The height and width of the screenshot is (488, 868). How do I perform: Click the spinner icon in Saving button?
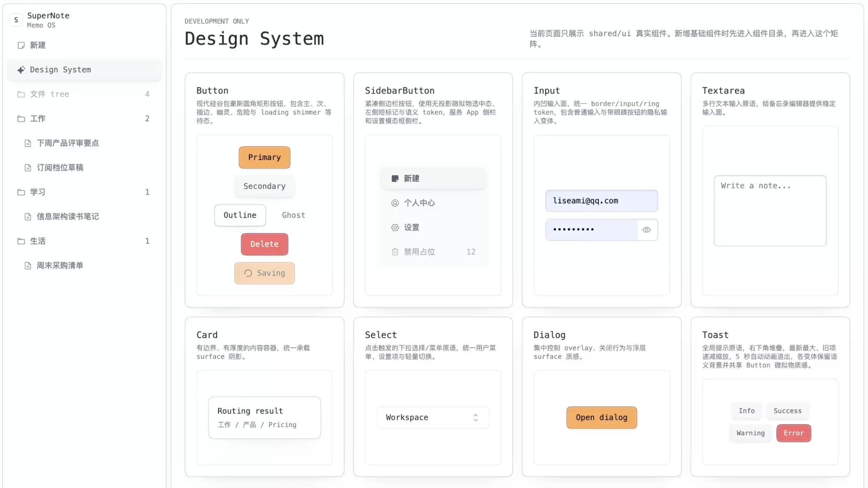pyautogui.click(x=248, y=273)
